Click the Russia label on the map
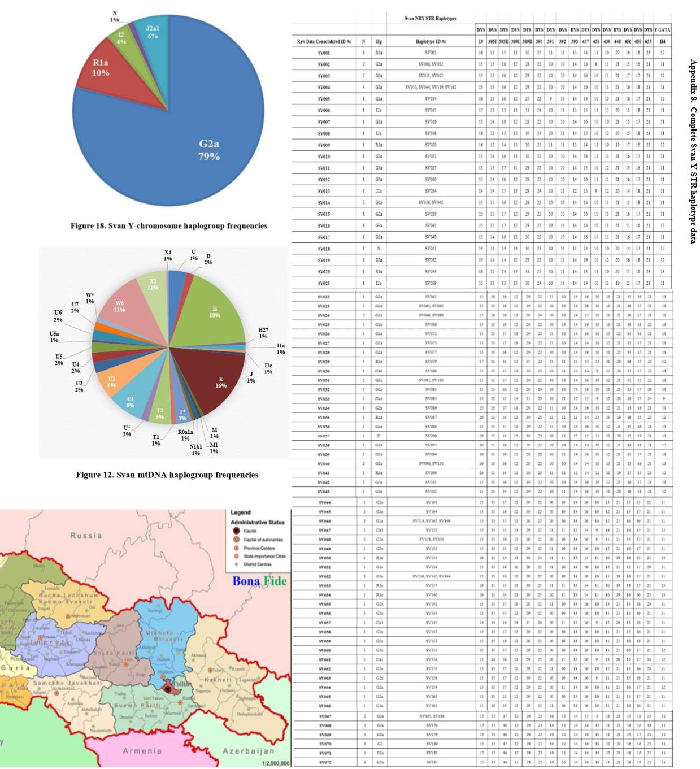Screen dimensions: 700x769 click(86, 536)
